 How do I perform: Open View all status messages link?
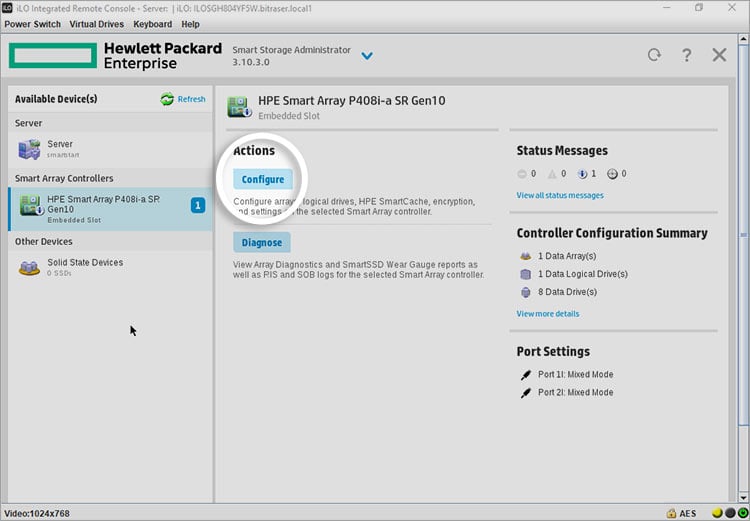(560, 195)
